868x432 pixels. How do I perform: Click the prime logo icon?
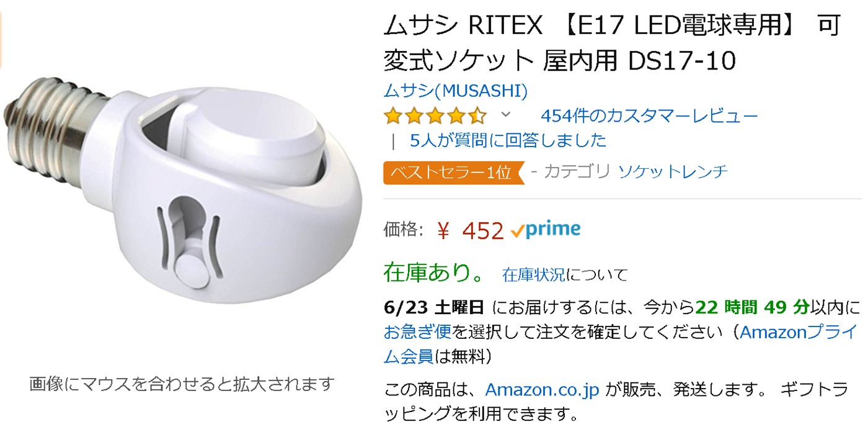(553, 230)
